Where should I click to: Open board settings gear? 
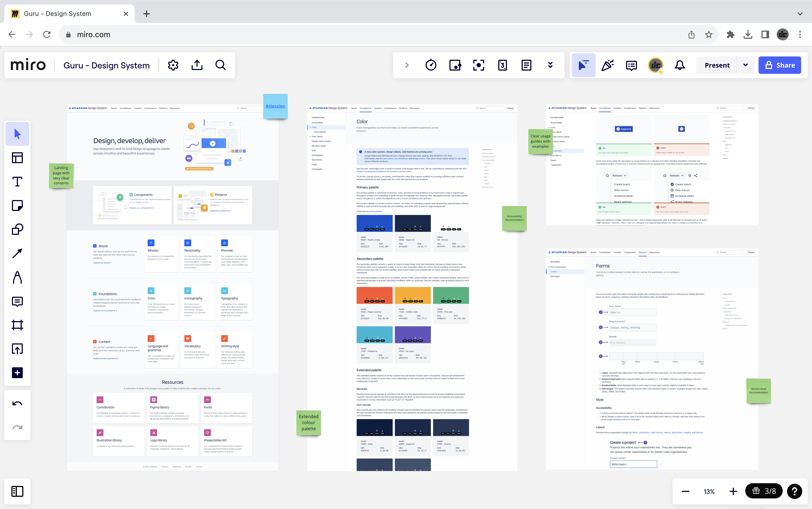(x=173, y=65)
